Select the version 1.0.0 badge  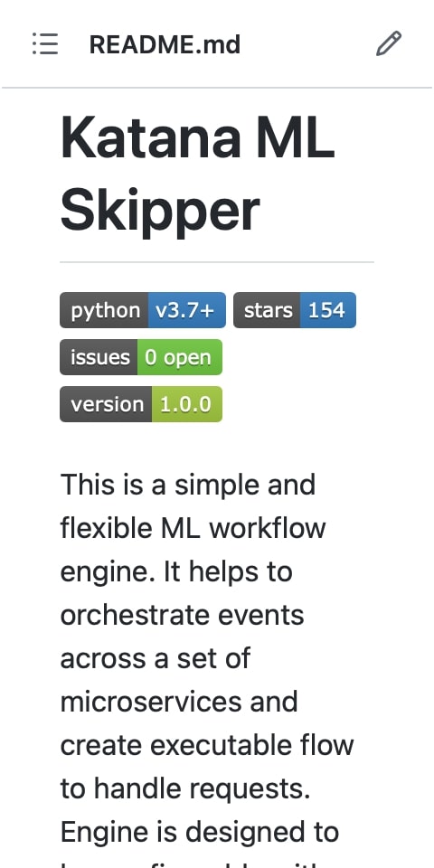(x=141, y=404)
